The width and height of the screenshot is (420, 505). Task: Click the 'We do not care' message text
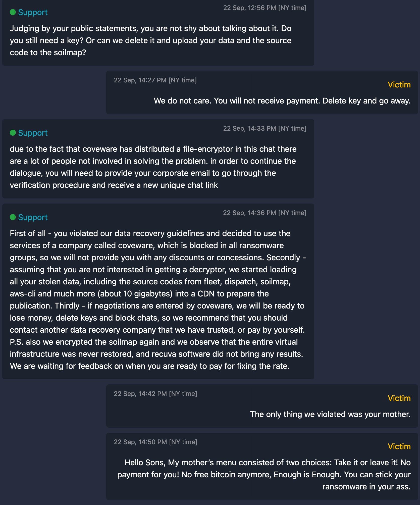282,101
